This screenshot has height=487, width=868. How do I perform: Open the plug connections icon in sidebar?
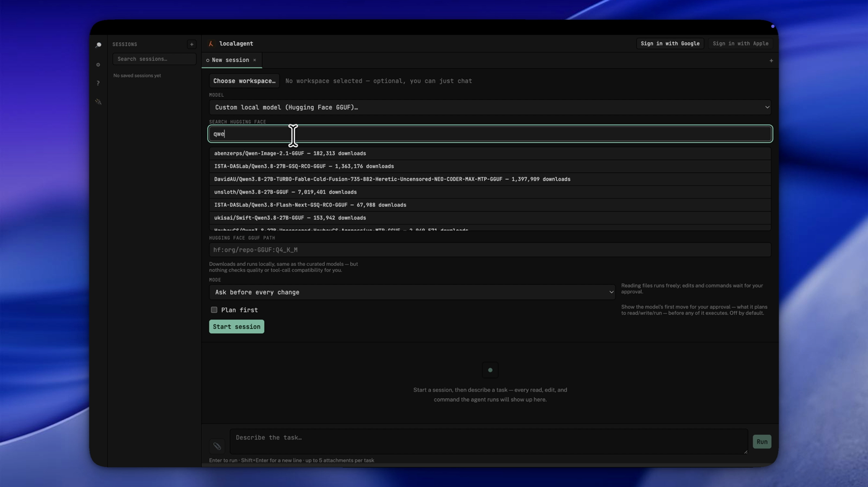(98, 102)
